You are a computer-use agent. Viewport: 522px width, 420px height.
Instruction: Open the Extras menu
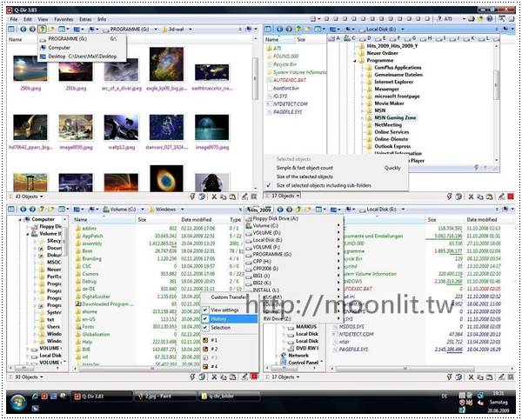click(84, 18)
